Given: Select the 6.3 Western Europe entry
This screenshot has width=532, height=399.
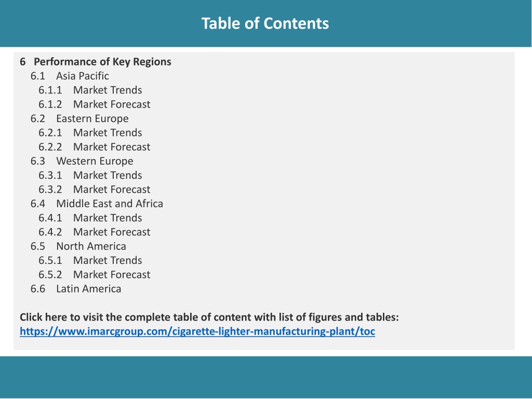Looking at the screenshot, I should [x=82, y=161].
